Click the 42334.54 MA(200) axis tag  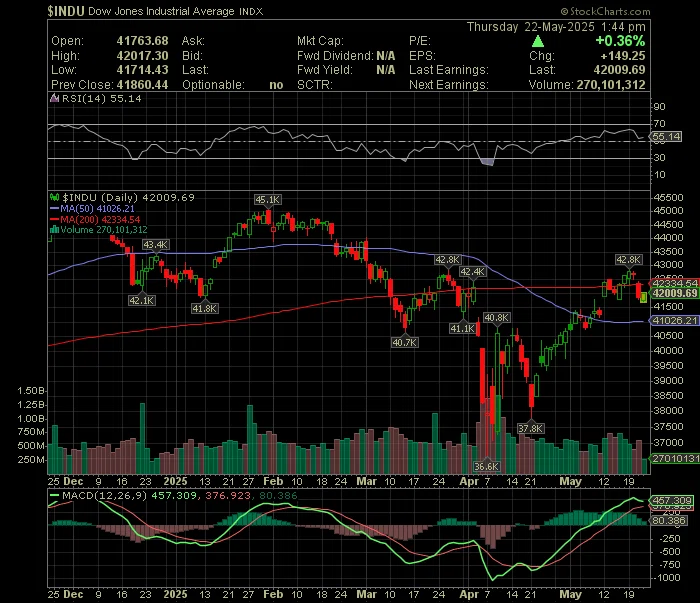click(675, 283)
